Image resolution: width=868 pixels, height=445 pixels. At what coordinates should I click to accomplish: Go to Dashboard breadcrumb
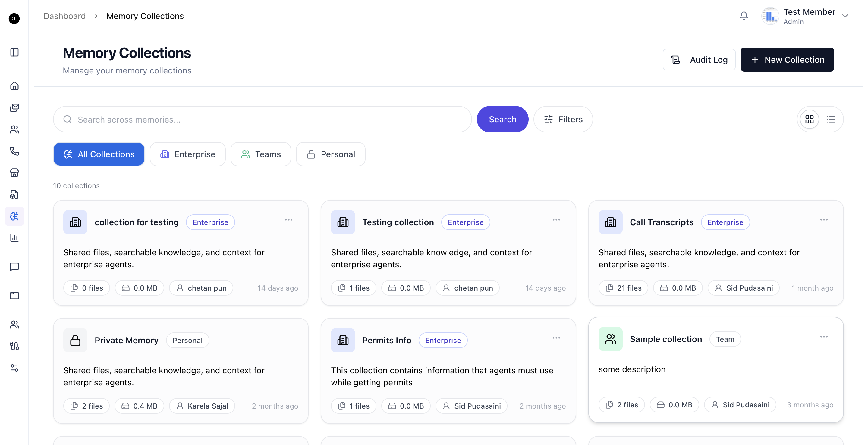pyautogui.click(x=64, y=16)
